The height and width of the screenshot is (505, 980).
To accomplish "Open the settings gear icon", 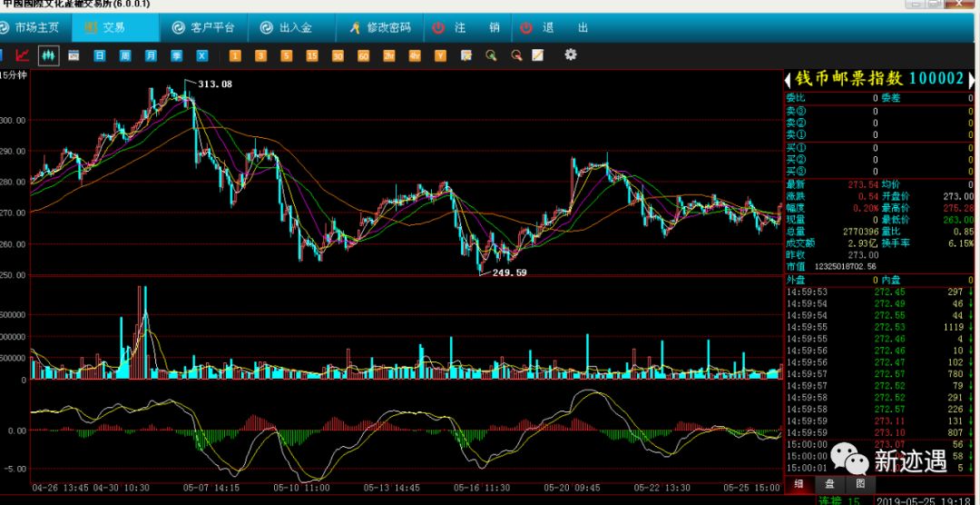I will pos(570,54).
